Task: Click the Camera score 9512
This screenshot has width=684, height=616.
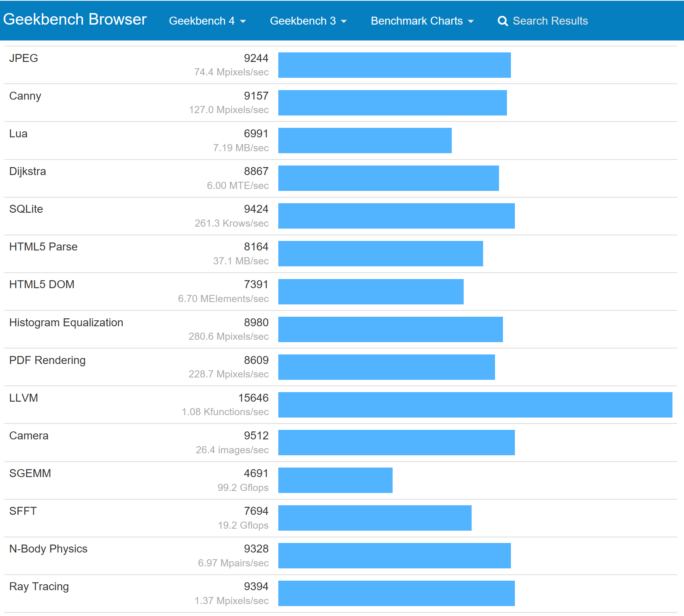Action: pos(256,435)
